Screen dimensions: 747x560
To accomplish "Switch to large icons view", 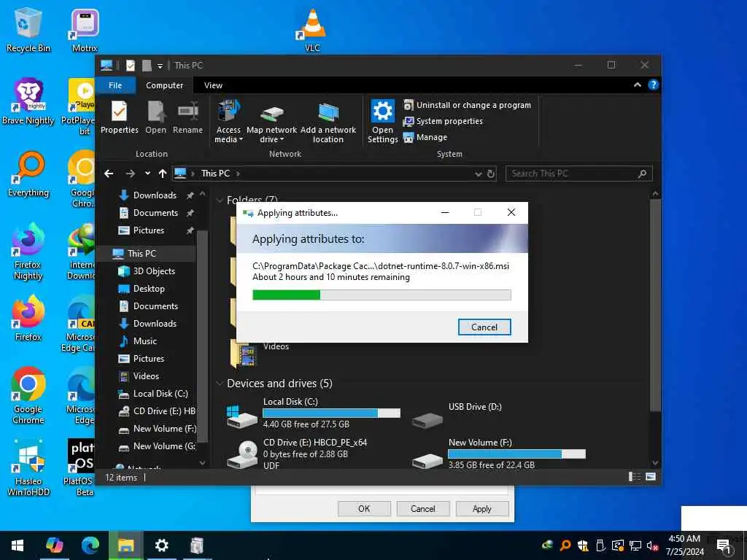I will 650,477.
